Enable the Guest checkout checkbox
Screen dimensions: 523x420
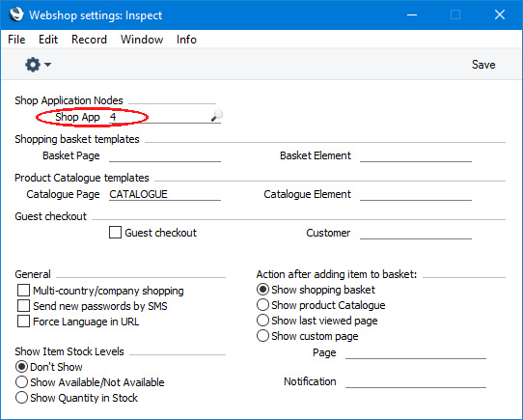point(115,233)
